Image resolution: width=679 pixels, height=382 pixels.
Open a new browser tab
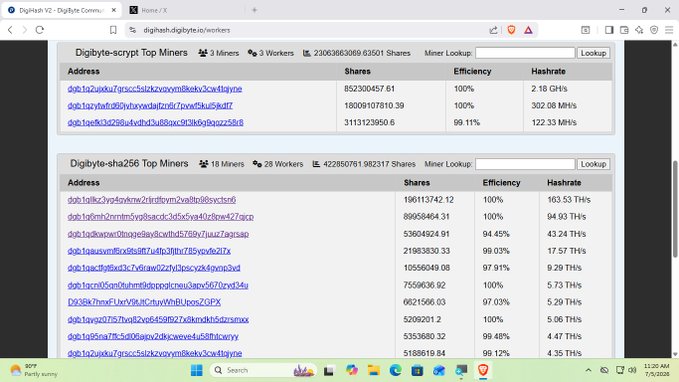point(255,10)
